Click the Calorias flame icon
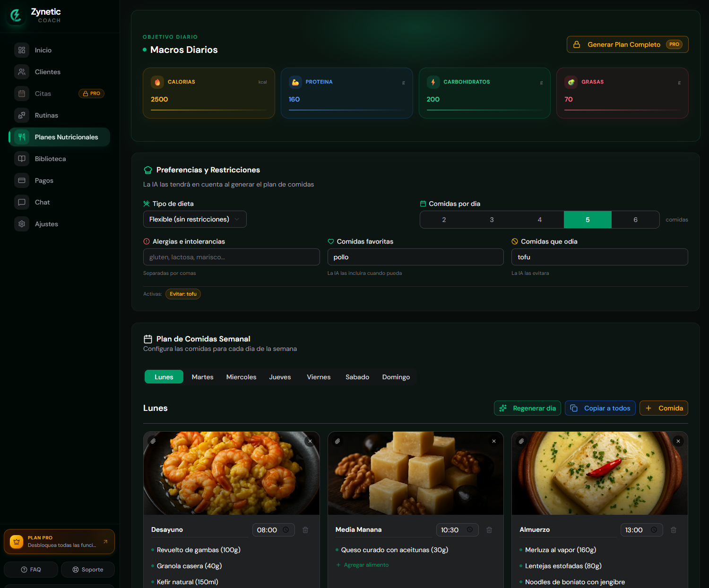 [157, 82]
